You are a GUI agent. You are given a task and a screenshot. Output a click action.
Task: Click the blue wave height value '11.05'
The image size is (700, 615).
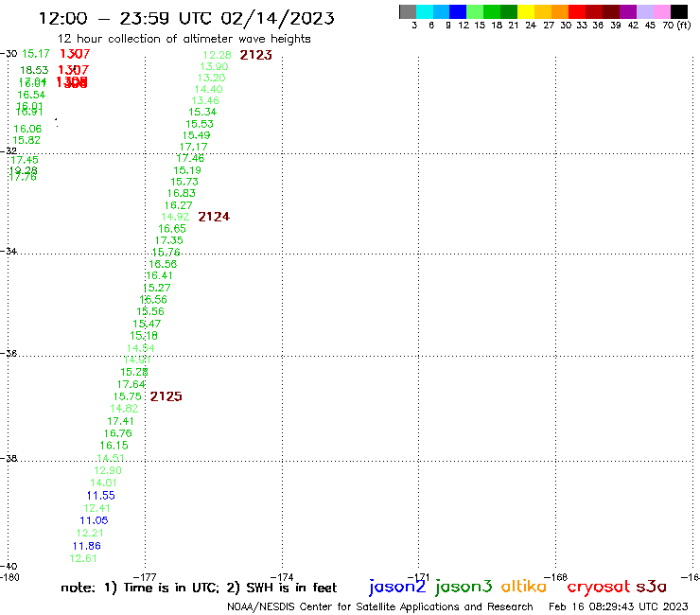point(94,520)
